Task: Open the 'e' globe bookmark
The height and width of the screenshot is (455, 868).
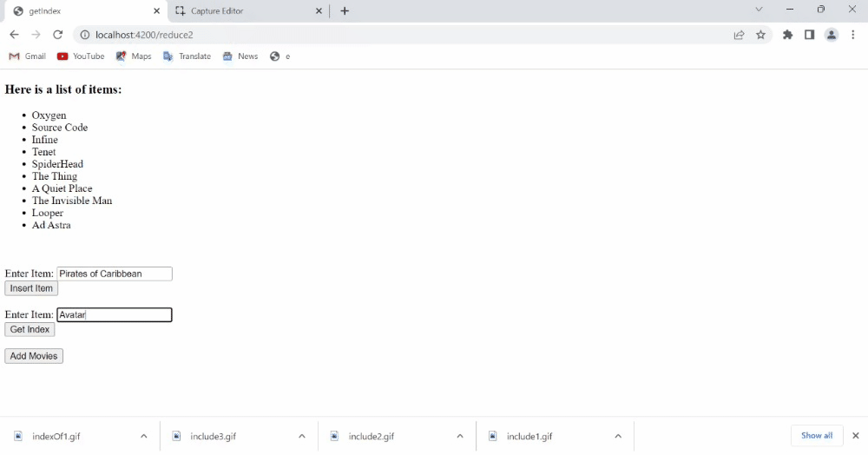Action: click(280, 56)
